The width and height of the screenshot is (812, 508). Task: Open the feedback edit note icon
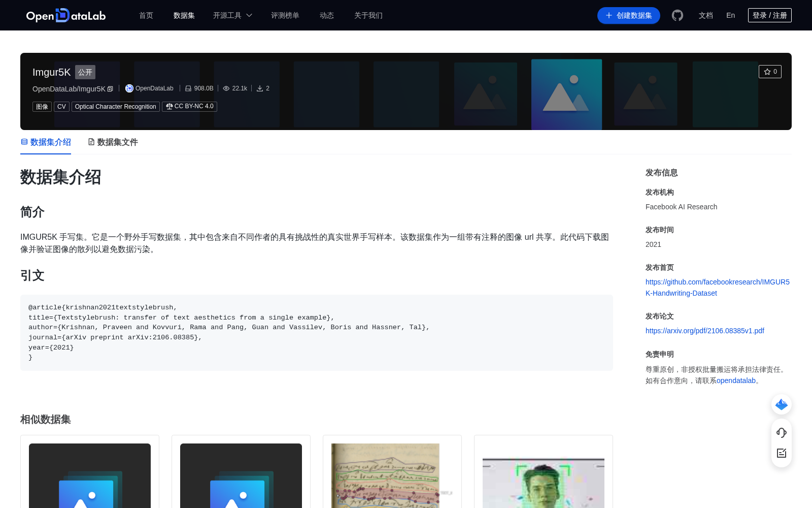tap(782, 453)
